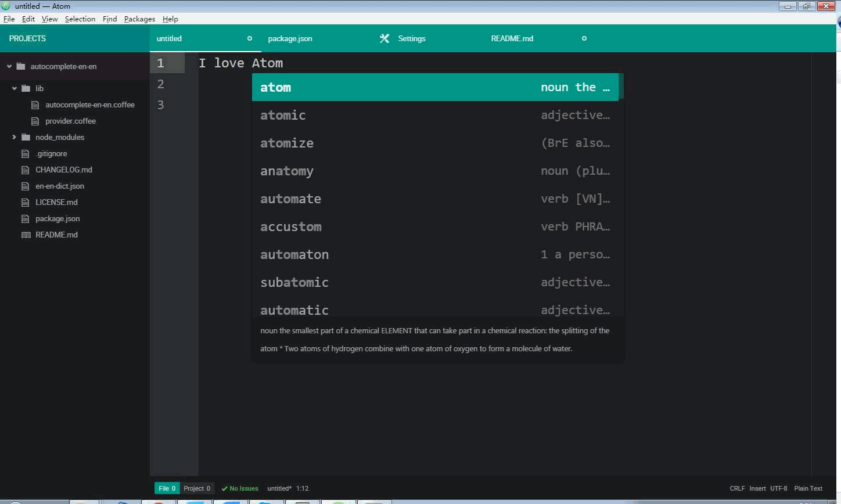Open the View menu
841x504 pixels.
click(49, 19)
